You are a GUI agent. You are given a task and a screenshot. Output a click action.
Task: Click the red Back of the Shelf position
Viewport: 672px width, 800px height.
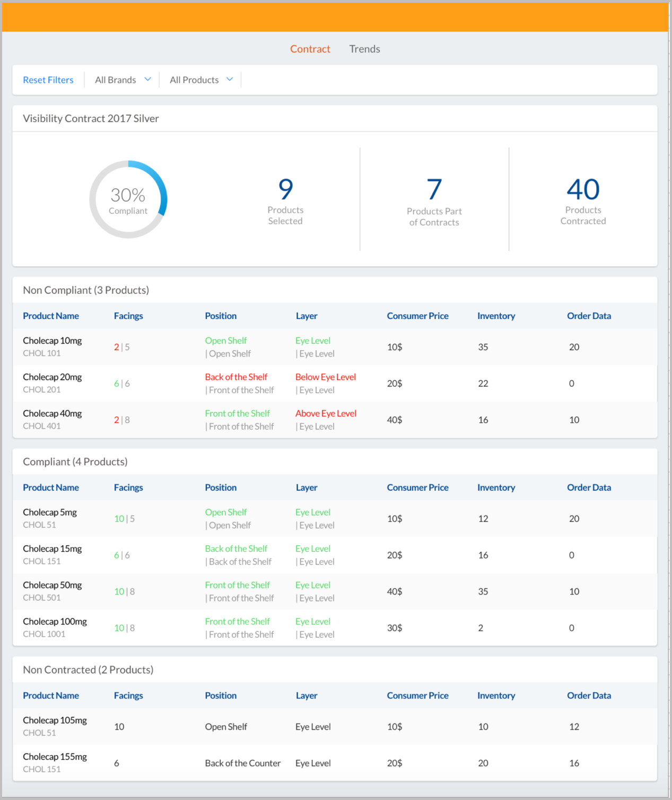pyautogui.click(x=236, y=377)
